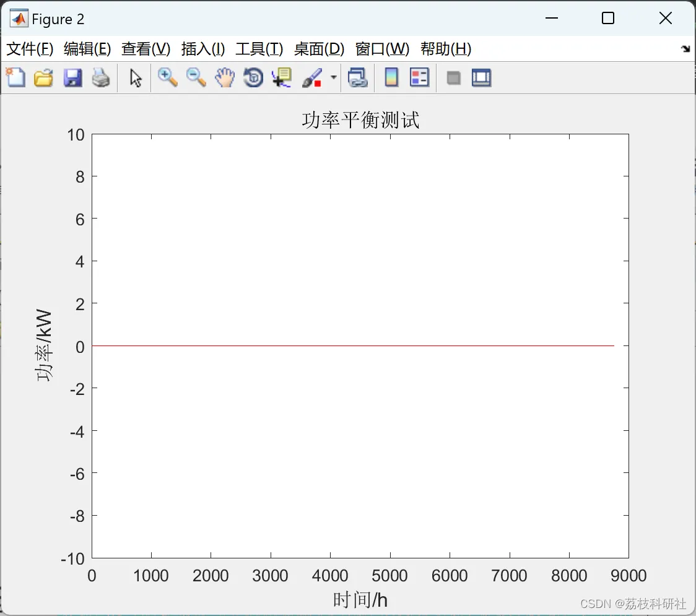Select the Edit Plot arrow tool
Screen dimensions: 696x616
coord(136,78)
